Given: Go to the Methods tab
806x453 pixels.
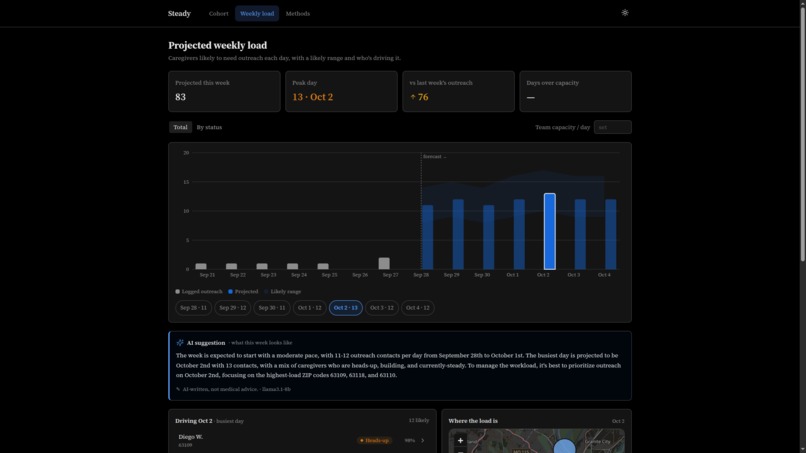Looking at the screenshot, I should (x=298, y=13).
